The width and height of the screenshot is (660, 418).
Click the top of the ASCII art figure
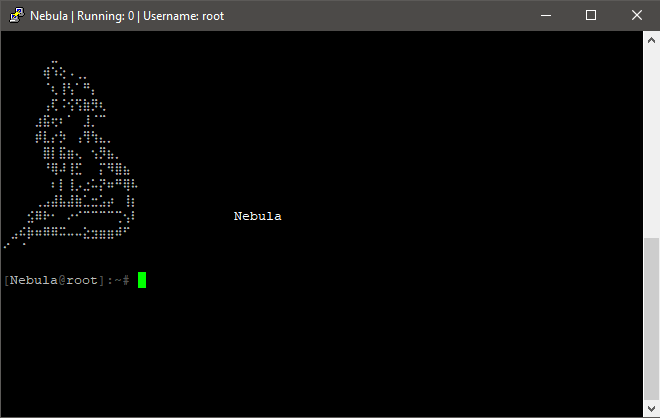55,70
